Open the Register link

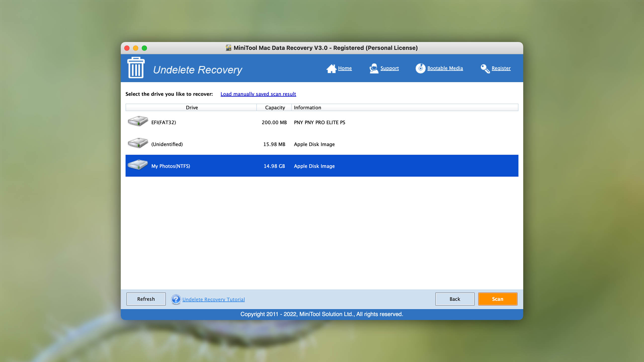click(x=501, y=68)
